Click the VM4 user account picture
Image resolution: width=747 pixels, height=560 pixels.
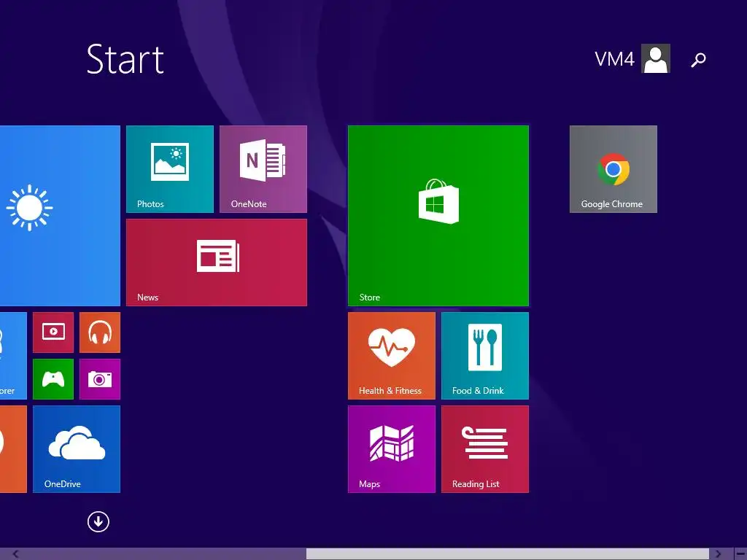(656, 58)
